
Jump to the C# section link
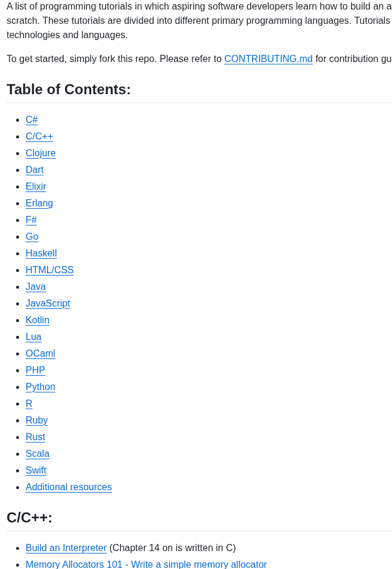[x=32, y=120]
